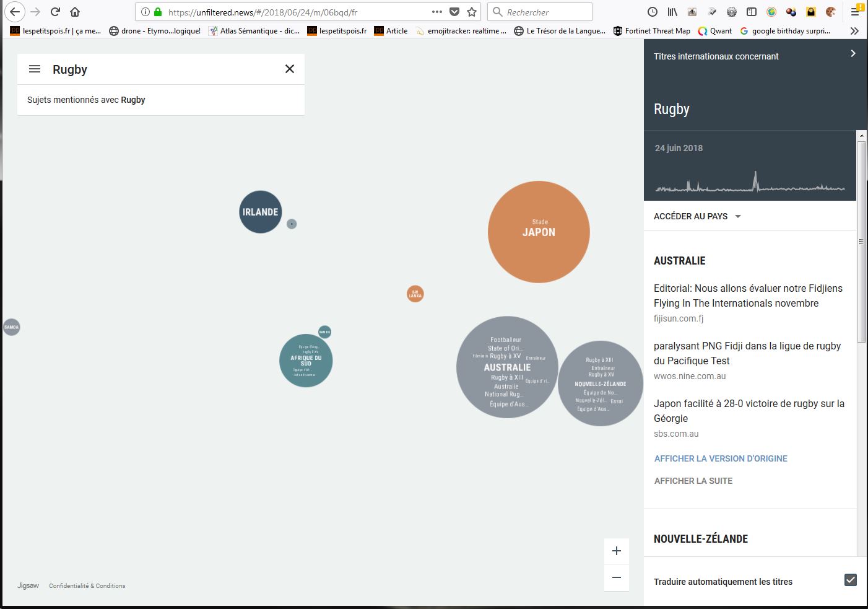
Task: Close the Rugby search panel
Action: [x=289, y=69]
